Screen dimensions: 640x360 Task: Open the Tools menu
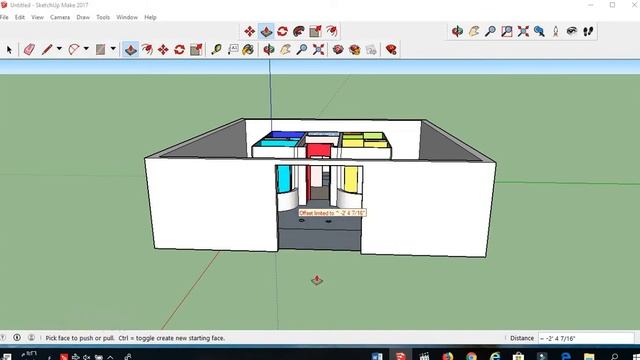[103, 17]
